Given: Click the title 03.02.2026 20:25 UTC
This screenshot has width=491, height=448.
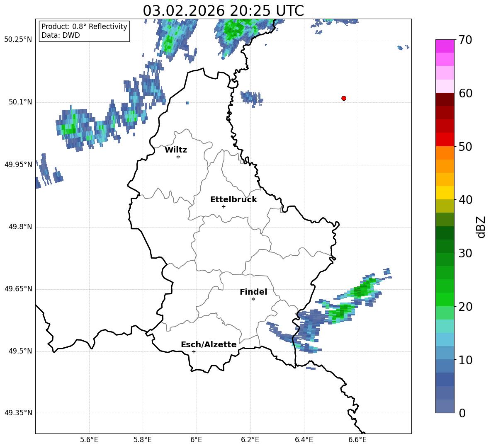Looking at the screenshot, I should coord(223,11).
